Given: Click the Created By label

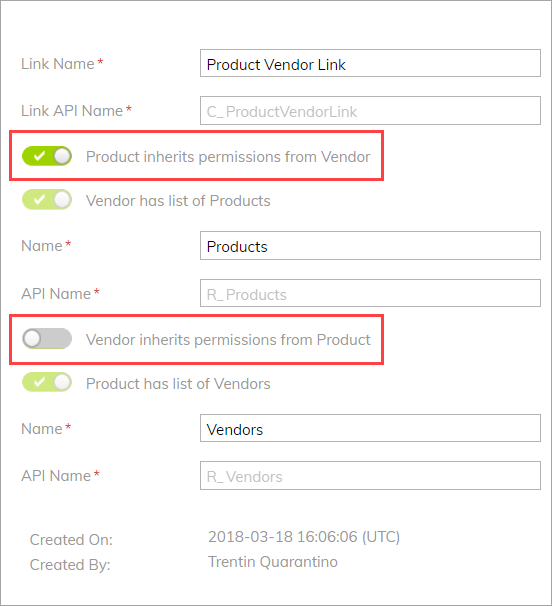Looking at the screenshot, I should click(70, 565).
